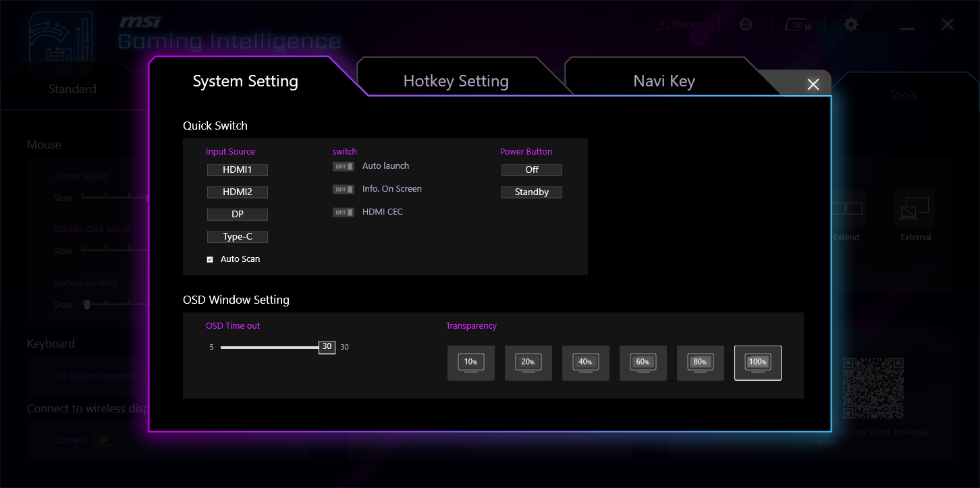Enable Info. On Screen switch
This screenshot has width=980, height=488.
(344, 189)
